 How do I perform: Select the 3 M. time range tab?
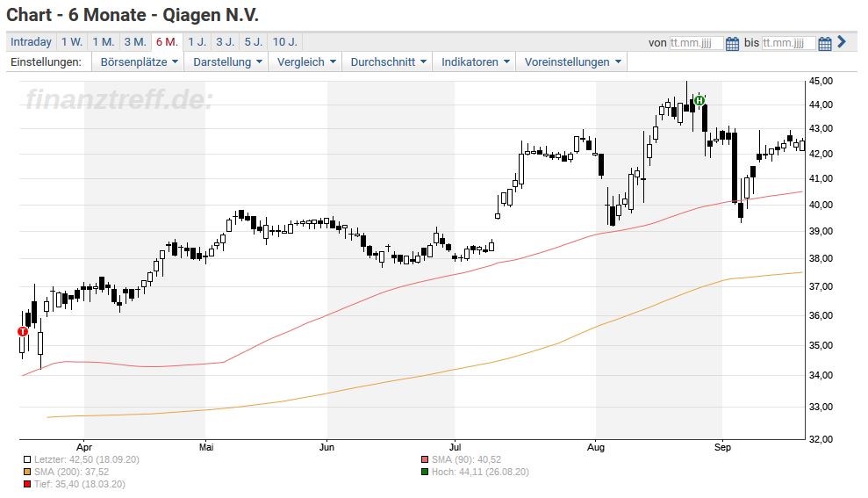[135, 42]
